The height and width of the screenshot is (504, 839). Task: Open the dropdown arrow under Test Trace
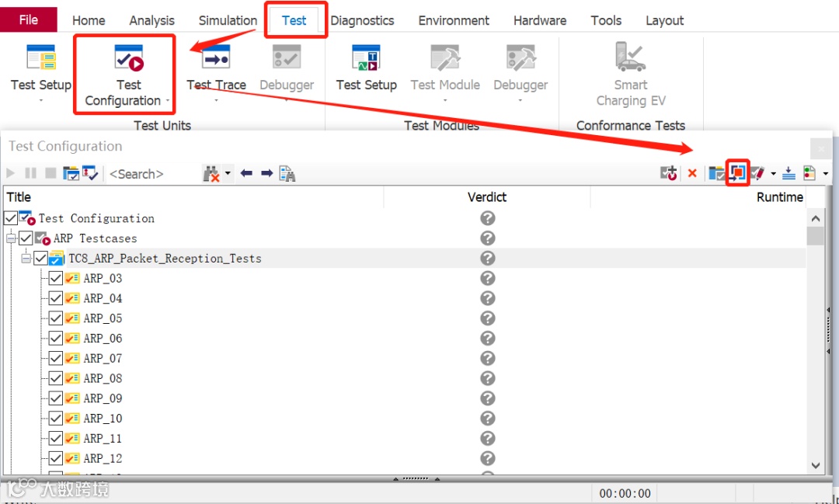(x=216, y=100)
